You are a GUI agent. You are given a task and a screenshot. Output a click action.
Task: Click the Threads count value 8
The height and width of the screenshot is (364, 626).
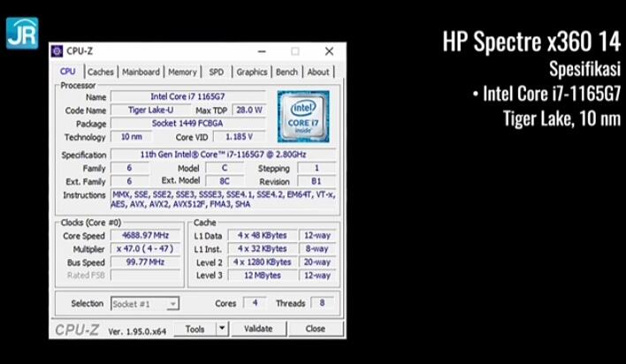[x=322, y=303]
